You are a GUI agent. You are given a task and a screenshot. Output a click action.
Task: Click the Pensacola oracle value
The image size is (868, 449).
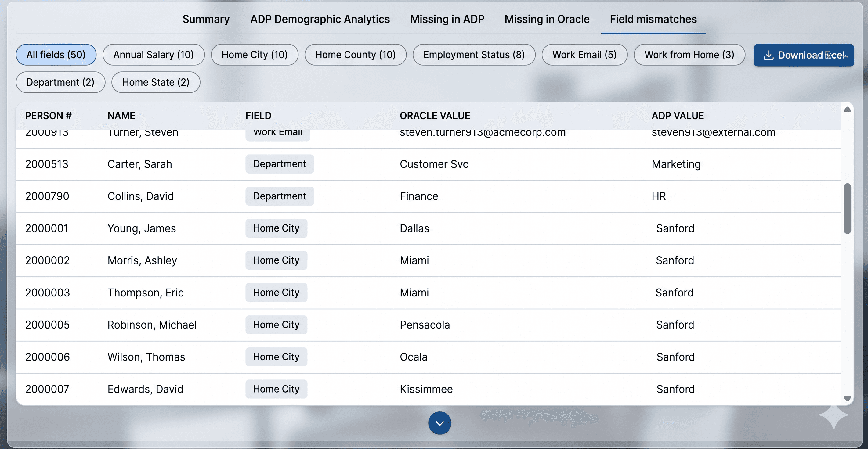tap(425, 325)
